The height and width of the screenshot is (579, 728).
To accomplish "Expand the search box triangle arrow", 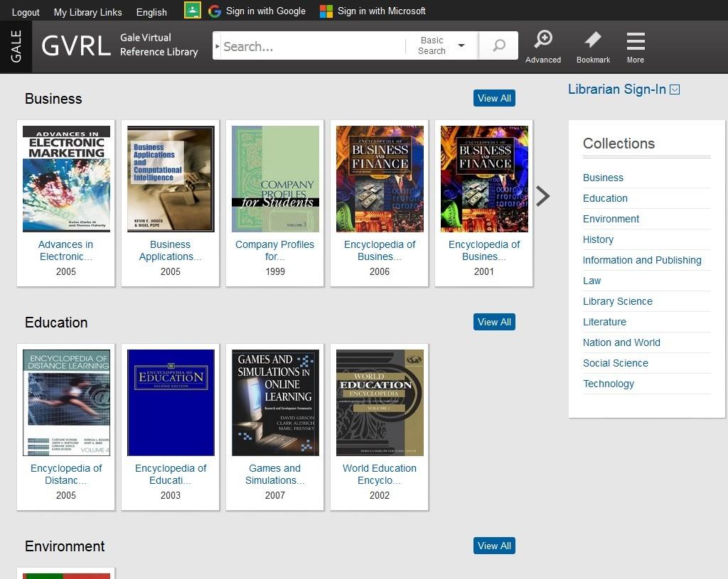I will tap(217, 46).
